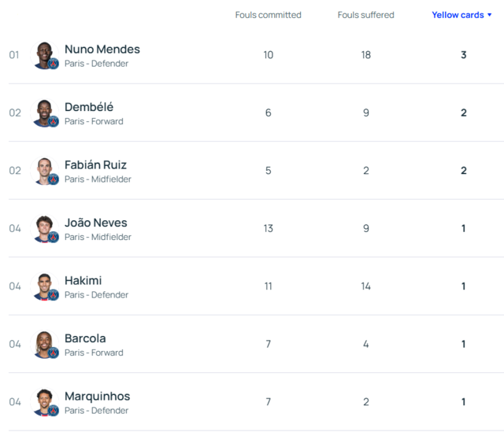Sort by Fouls committed column header
The height and width of the screenshot is (432, 504).
click(268, 15)
